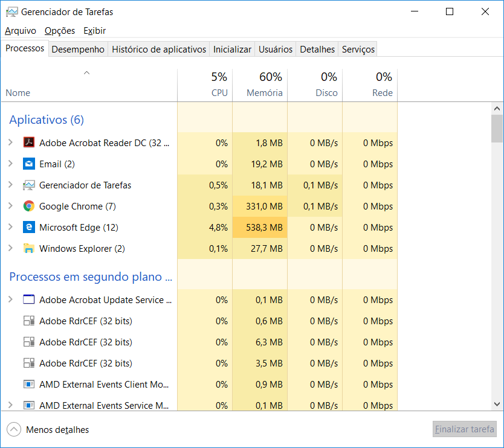
Task: Click the 18,1 MB memory value
Action: click(267, 185)
